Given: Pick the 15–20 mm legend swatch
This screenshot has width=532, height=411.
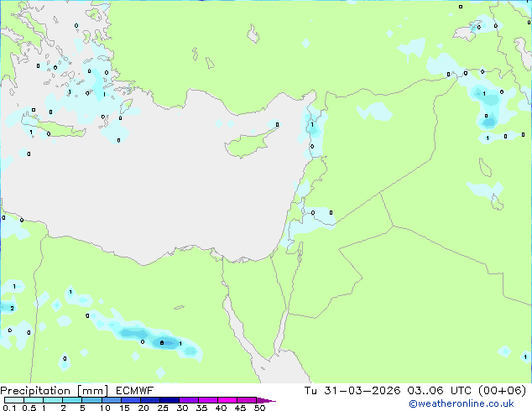Looking at the screenshot, I should [x=130, y=400].
